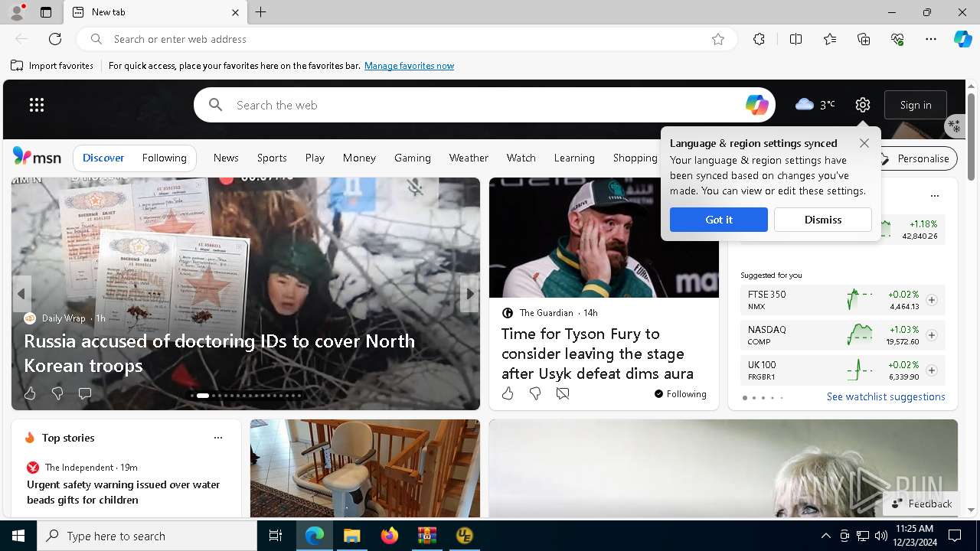980x551 pixels.
Task: Open the Money category
Action: [x=359, y=158]
